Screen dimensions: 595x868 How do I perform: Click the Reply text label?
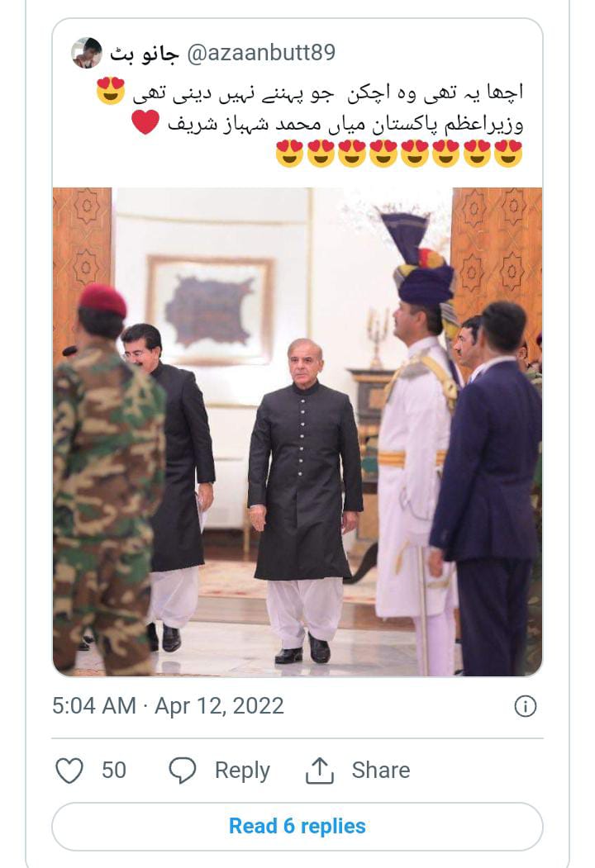(242, 771)
